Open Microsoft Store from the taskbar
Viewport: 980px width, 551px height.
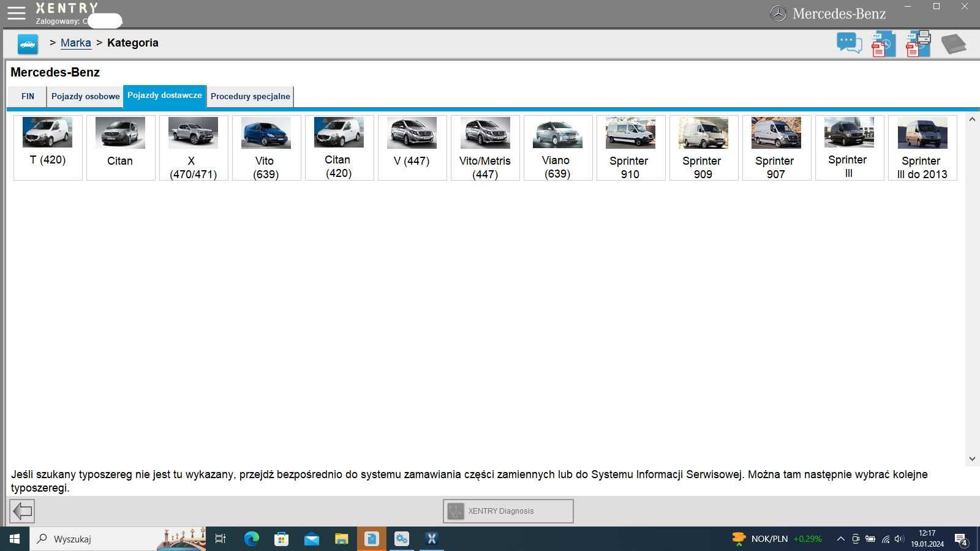point(282,539)
